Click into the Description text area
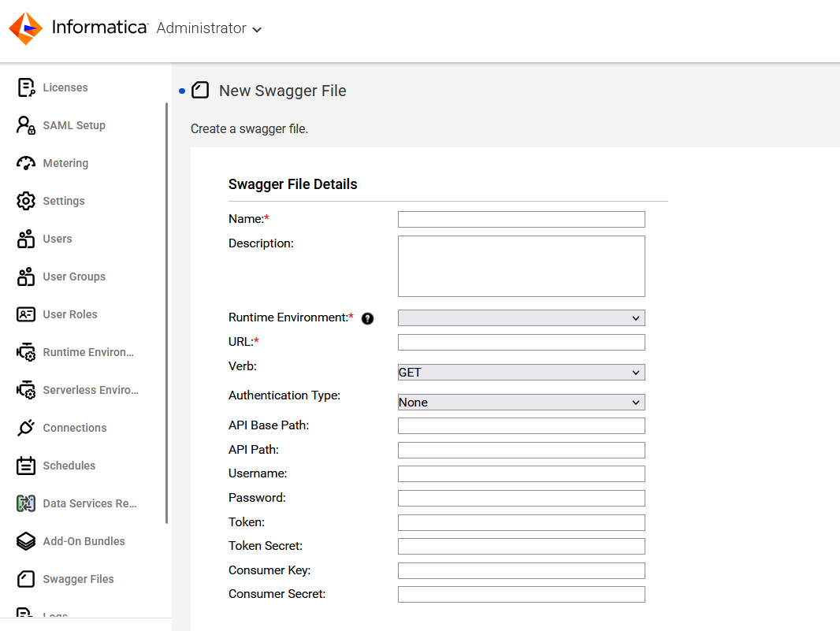 tap(521, 266)
